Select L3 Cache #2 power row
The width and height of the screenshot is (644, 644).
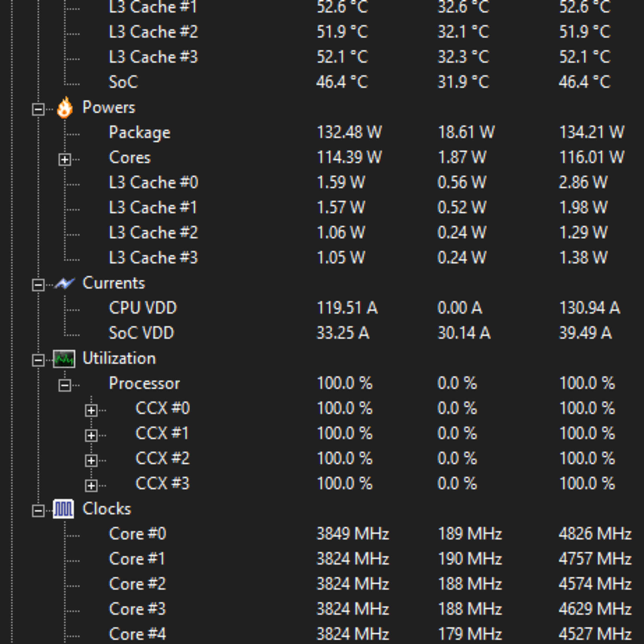tap(153, 232)
